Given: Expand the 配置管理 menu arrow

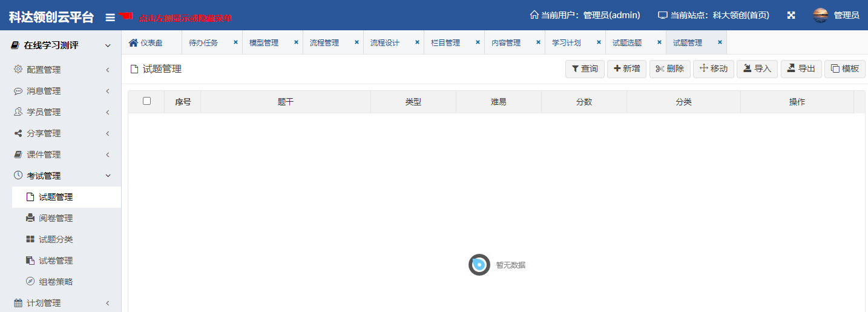Looking at the screenshot, I should tap(107, 70).
